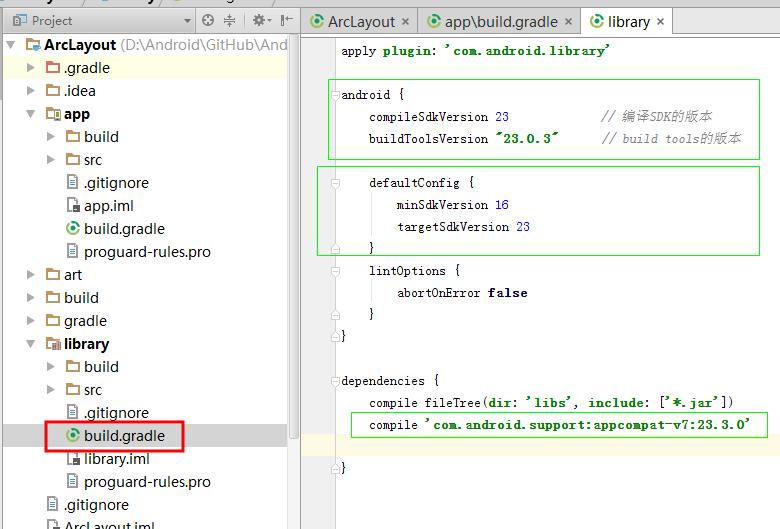Screen dimensions: 780x529
Task: Expand the art folder
Action: [30, 275]
